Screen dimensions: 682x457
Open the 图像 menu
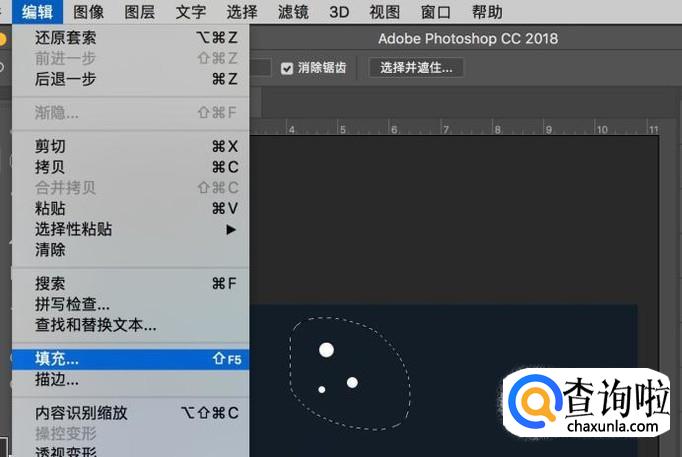(x=88, y=12)
